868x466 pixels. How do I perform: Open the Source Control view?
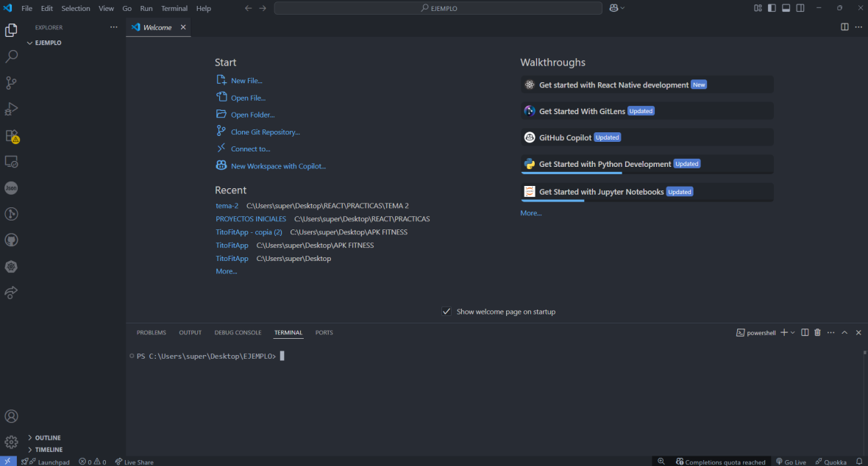click(x=11, y=83)
